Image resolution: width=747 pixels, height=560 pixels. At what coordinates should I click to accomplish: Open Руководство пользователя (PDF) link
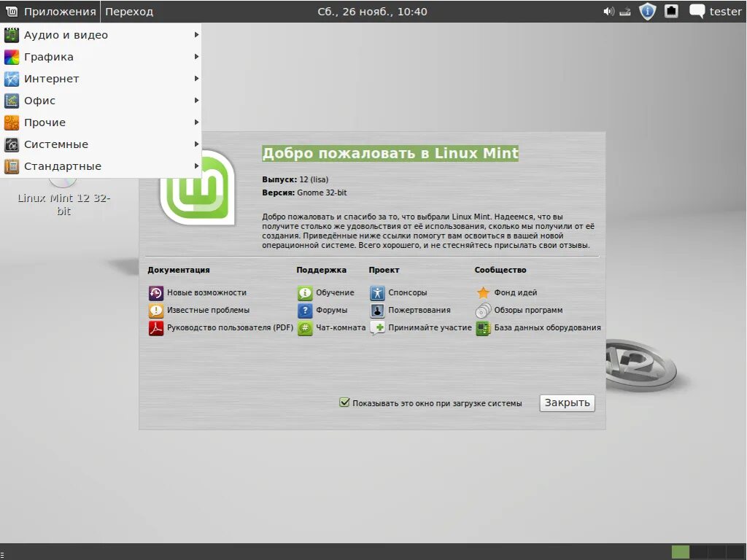pyautogui.click(x=230, y=327)
